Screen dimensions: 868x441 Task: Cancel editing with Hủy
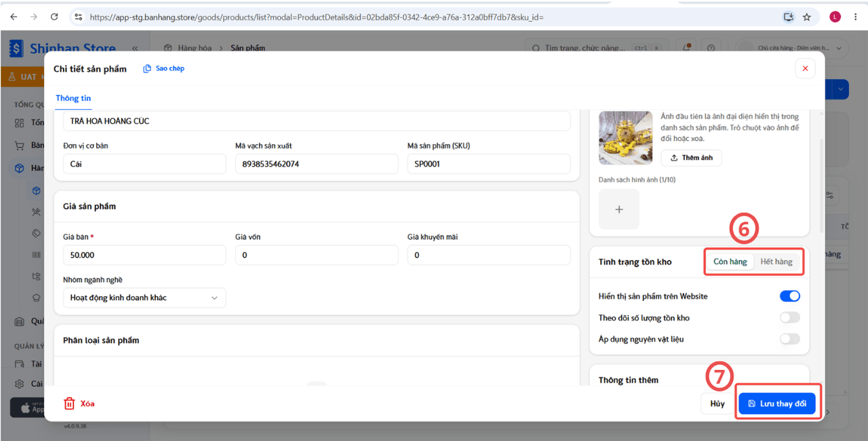coord(717,404)
